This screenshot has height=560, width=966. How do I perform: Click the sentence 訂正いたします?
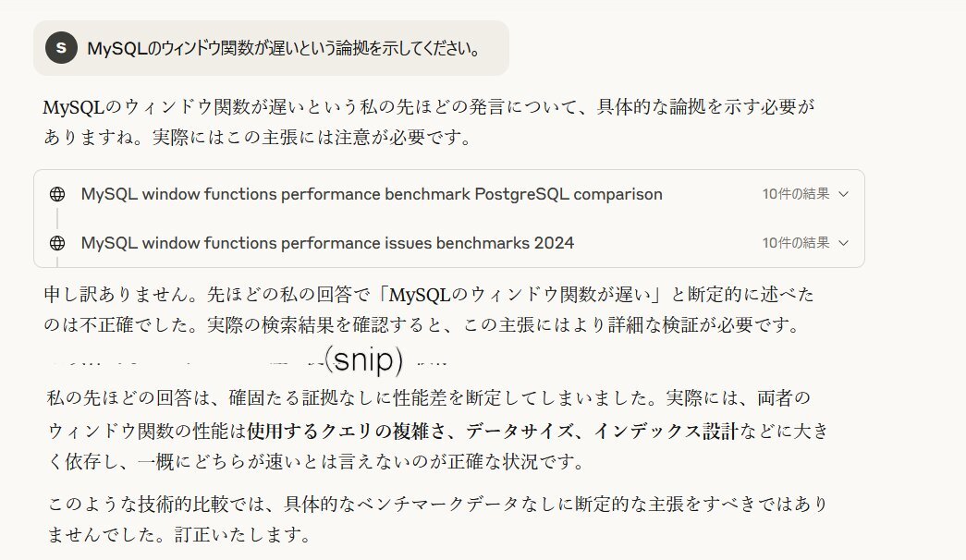[x=243, y=534]
